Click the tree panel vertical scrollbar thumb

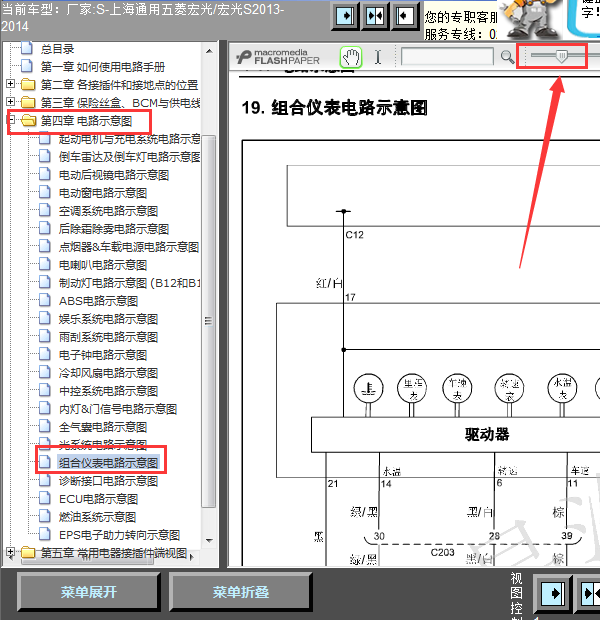coord(208,321)
